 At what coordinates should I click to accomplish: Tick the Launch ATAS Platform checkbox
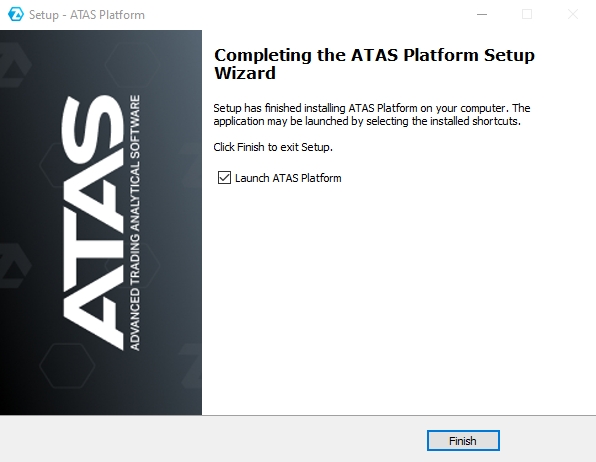pyautogui.click(x=224, y=178)
